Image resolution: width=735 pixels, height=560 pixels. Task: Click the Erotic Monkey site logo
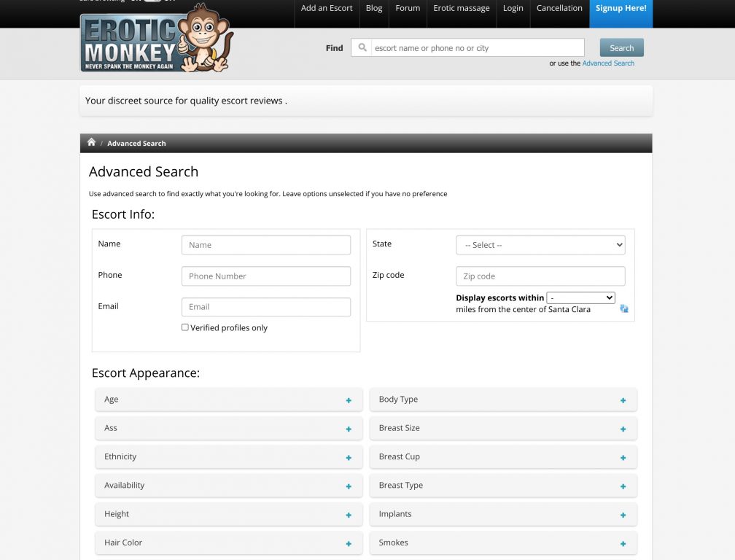pos(156,39)
